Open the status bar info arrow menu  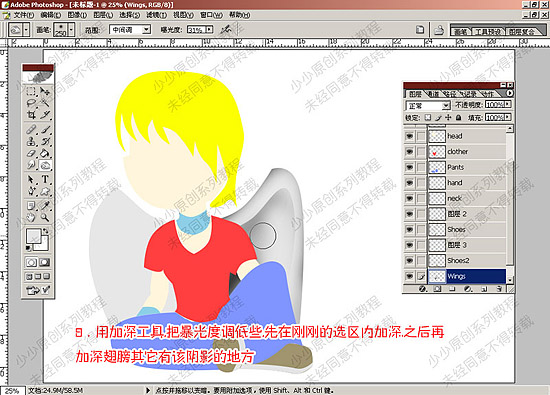(148, 390)
